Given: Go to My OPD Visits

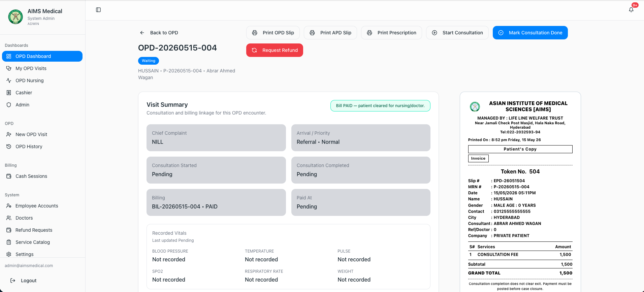Looking at the screenshot, I should (x=42, y=68).
